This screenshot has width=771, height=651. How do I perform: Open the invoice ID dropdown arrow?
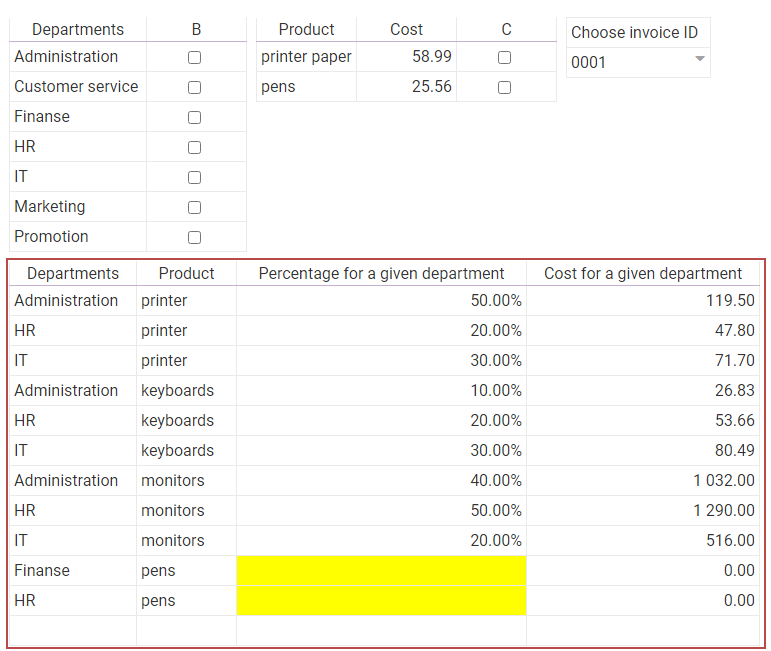tap(700, 59)
